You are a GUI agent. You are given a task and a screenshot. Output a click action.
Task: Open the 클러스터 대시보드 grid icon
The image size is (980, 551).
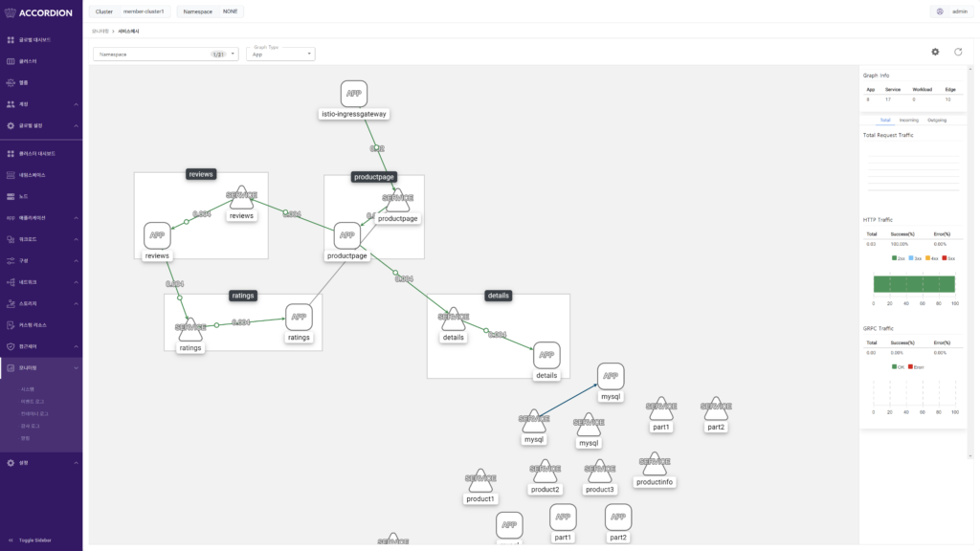point(11,154)
